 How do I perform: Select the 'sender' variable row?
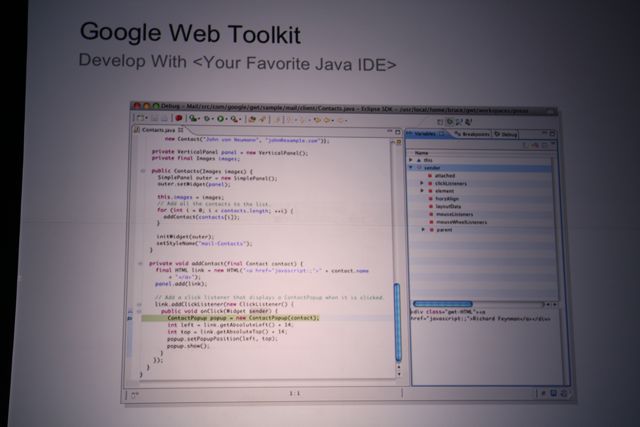point(482,168)
